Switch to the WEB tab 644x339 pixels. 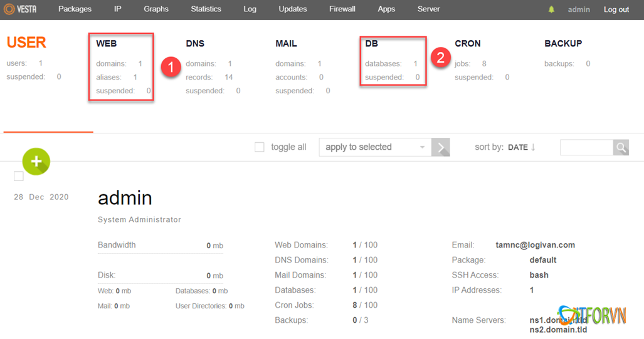coord(107,44)
